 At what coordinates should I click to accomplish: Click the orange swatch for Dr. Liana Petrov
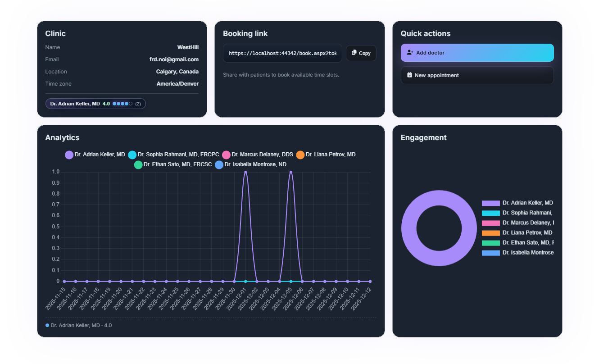point(490,232)
